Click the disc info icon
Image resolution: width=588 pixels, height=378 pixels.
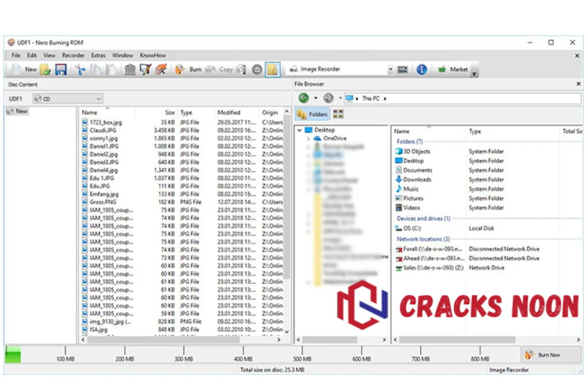tap(242, 69)
